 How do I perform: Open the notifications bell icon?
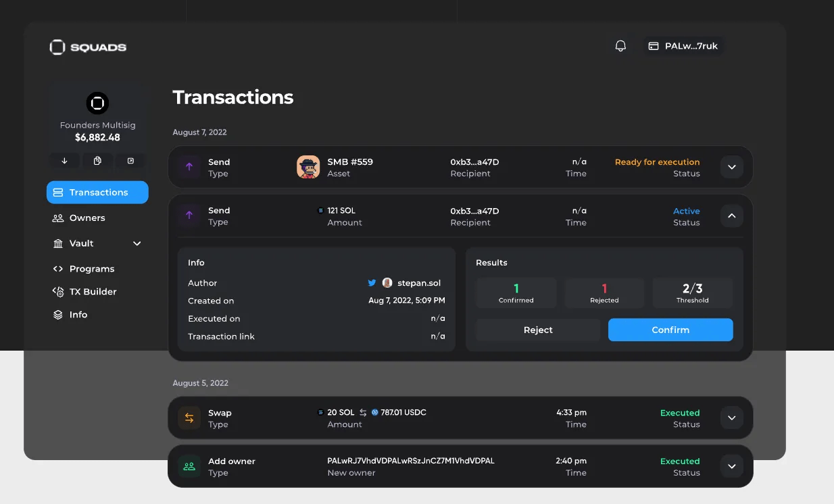point(620,46)
